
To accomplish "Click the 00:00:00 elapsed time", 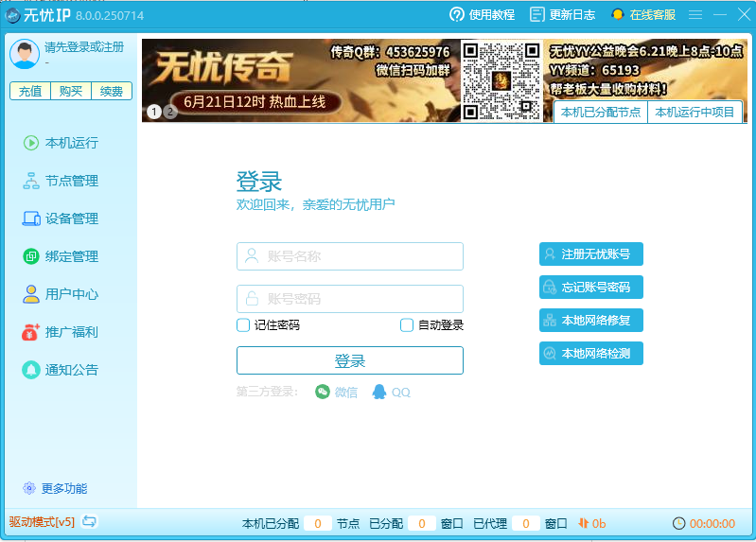I will (x=712, y=524).
